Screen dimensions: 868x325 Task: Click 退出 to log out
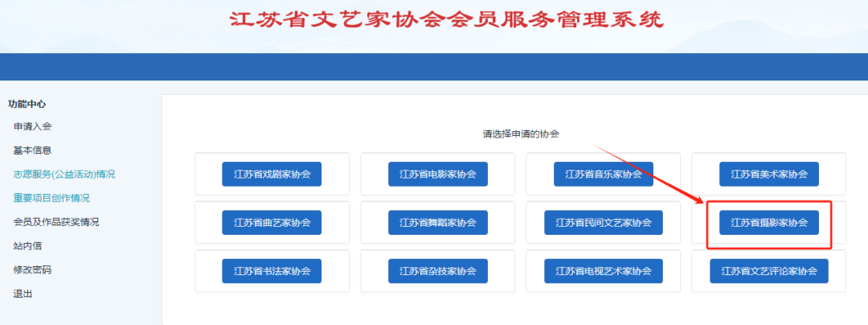click(23, 294)
